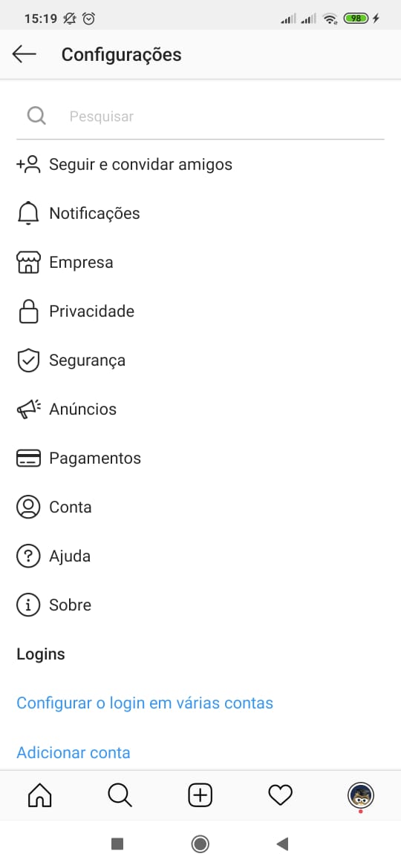Tap the bell icon for Notificações
The width and height of the screenshot is (401, 868).
coord(28,213)
